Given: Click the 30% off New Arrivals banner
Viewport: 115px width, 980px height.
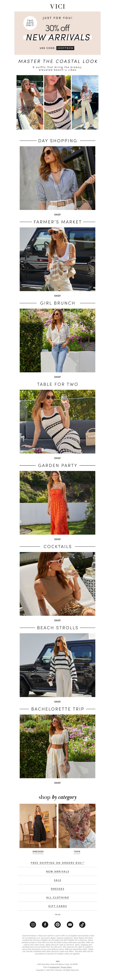Looking at the screenshot, I should [57, 33].
